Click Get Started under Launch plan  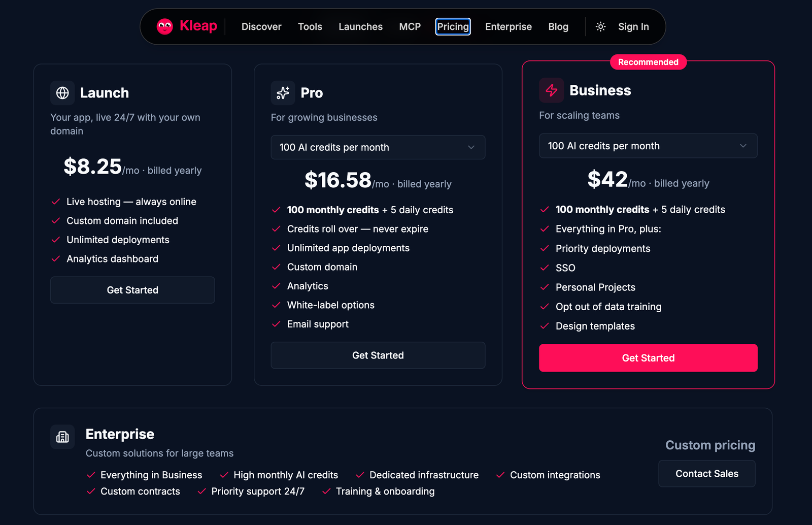point(132,290)
